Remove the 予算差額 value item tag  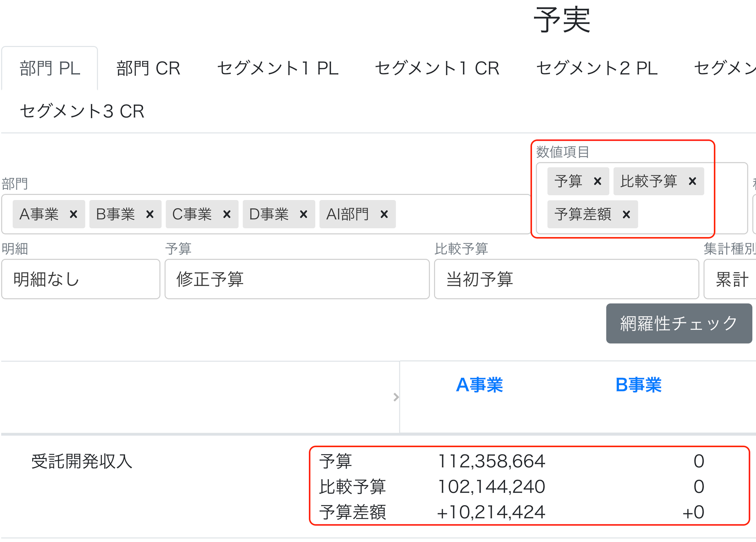626,214
